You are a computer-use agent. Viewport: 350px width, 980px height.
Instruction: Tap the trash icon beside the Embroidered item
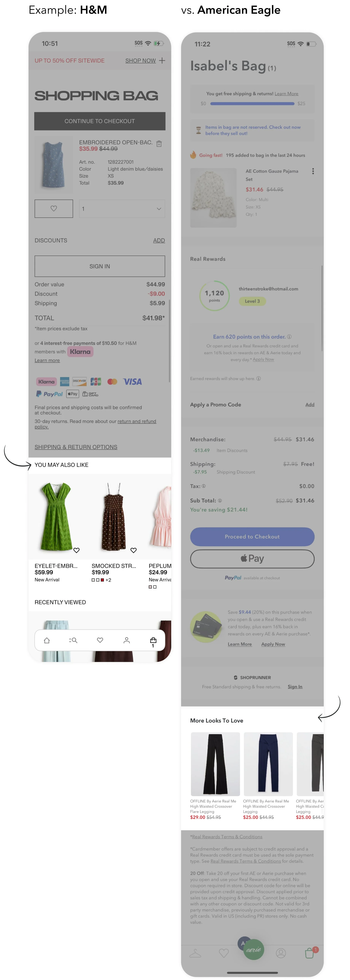[x=159, y=143]
